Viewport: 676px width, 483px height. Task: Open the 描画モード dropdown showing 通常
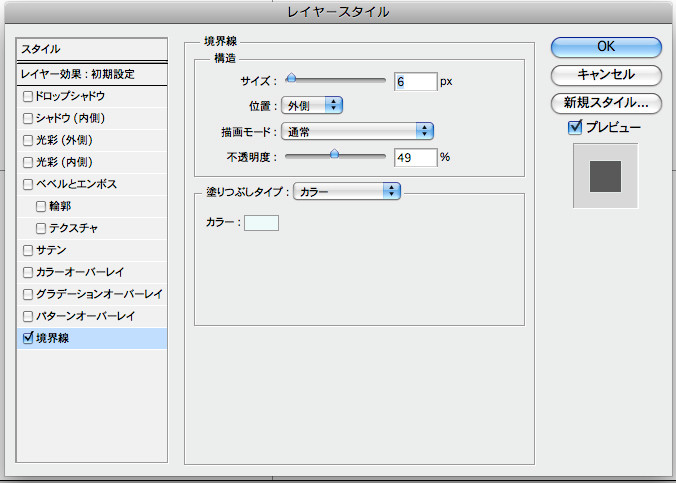[358, 131]
